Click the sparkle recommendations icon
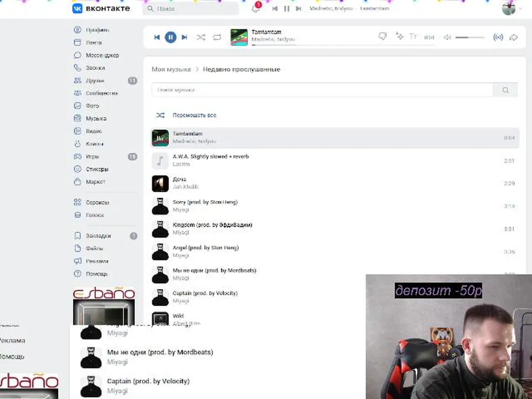The height and width of the screenshot is (399, 532). point(400,36)
